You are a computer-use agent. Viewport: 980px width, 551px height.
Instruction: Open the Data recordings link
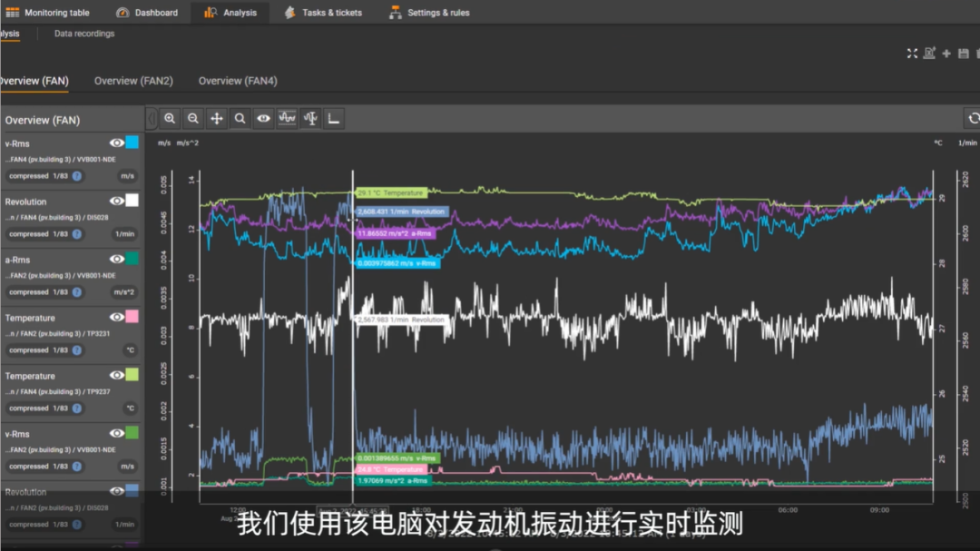pyautogui.click(x=84, y=34)
